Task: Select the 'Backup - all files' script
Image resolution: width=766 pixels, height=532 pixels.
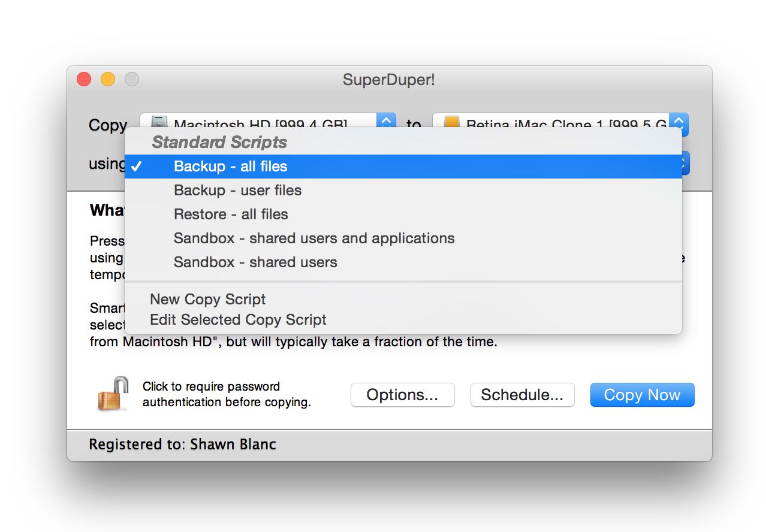Action: 403,166
